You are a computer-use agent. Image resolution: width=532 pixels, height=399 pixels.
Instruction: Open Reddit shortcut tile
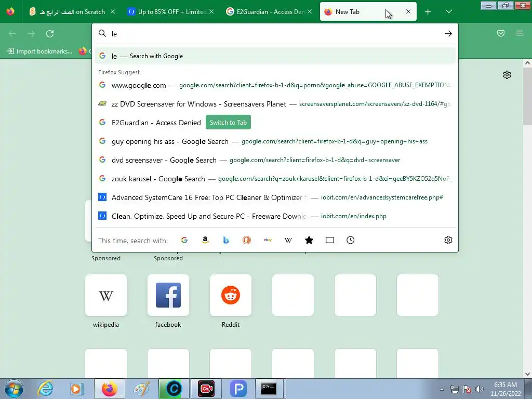231,295
